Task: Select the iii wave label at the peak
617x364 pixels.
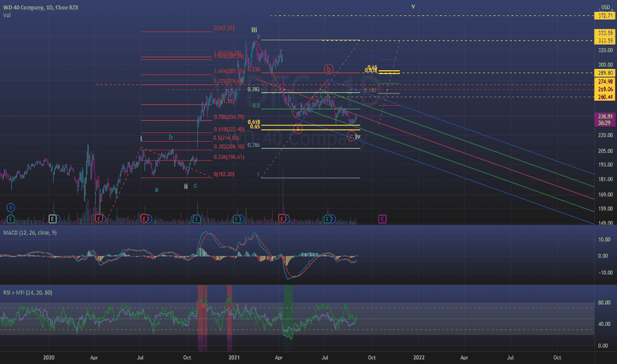Action: (254, 30)
